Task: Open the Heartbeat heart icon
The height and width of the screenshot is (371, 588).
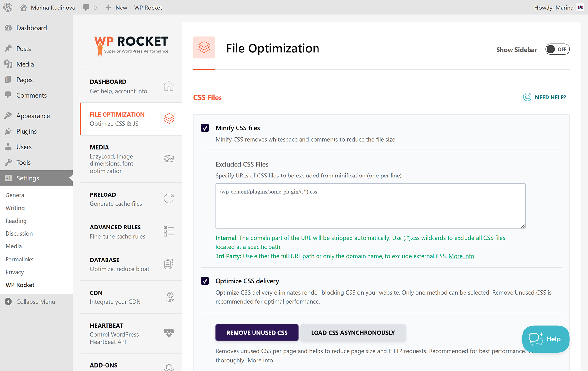Action: pos(169,333)
